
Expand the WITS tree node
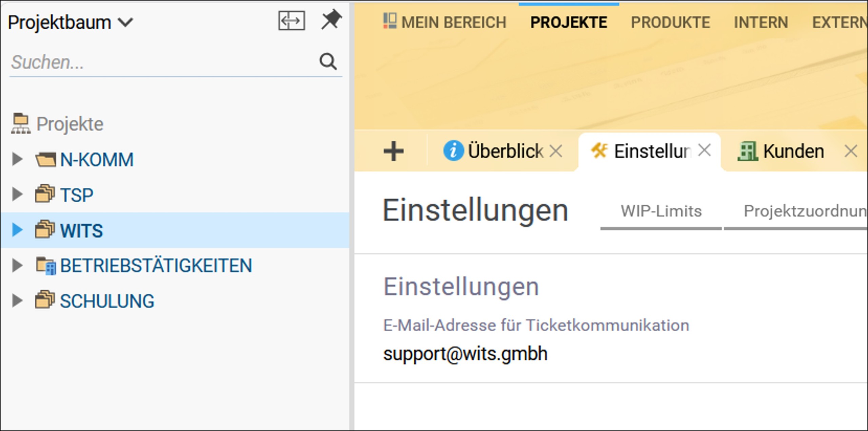coord(17,230)
